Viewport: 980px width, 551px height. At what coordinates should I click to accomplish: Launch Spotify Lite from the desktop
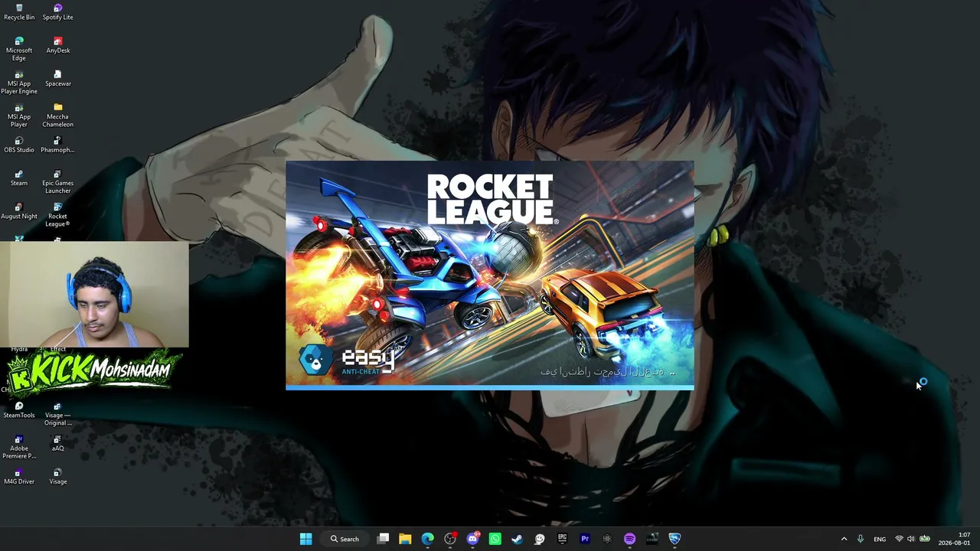pos(57,12)
